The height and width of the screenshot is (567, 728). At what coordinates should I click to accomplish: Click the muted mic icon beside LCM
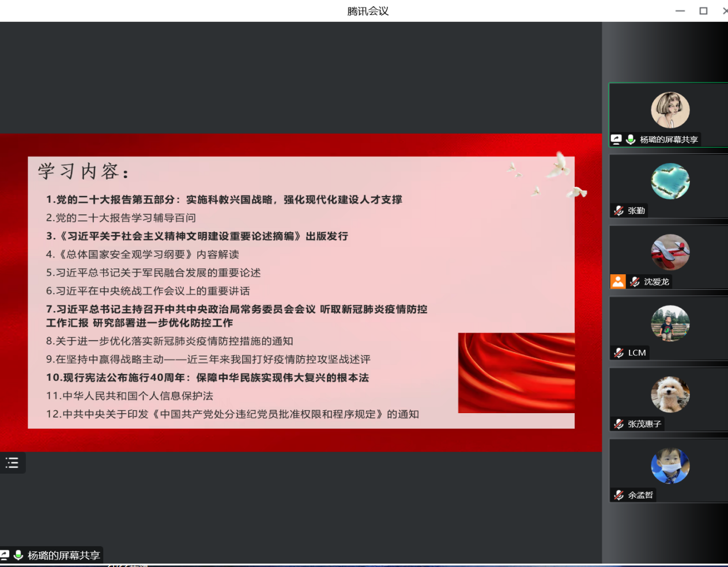coord(618,353)
